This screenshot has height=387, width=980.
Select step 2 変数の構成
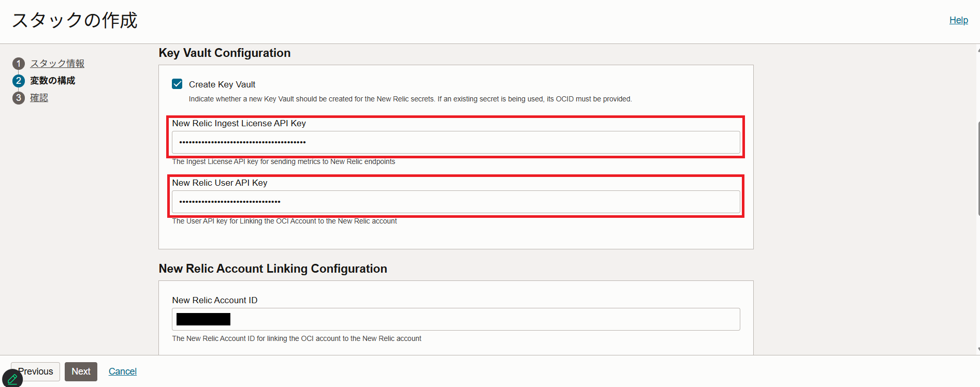pyautogui.click(x=52, y=81)
